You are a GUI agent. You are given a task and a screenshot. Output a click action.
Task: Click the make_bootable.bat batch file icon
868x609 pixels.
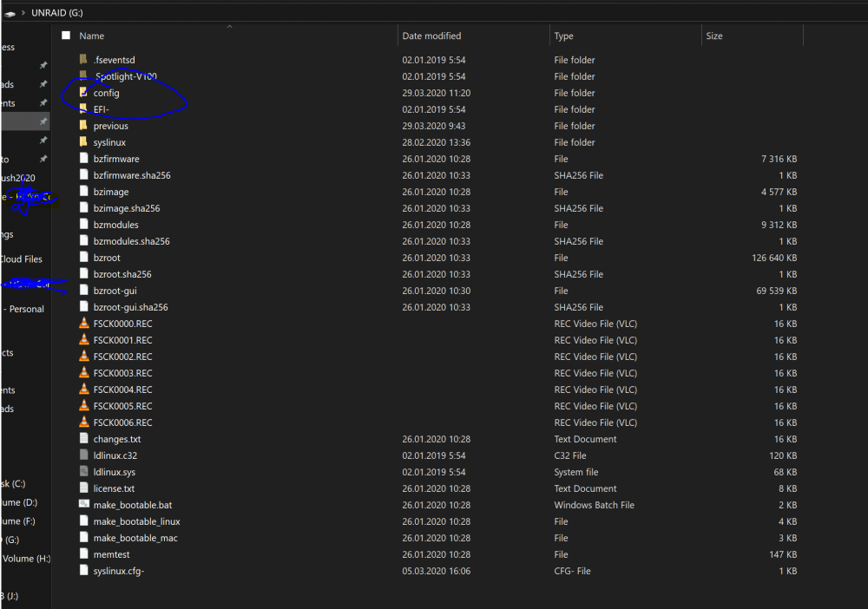[x=83, y=504]
